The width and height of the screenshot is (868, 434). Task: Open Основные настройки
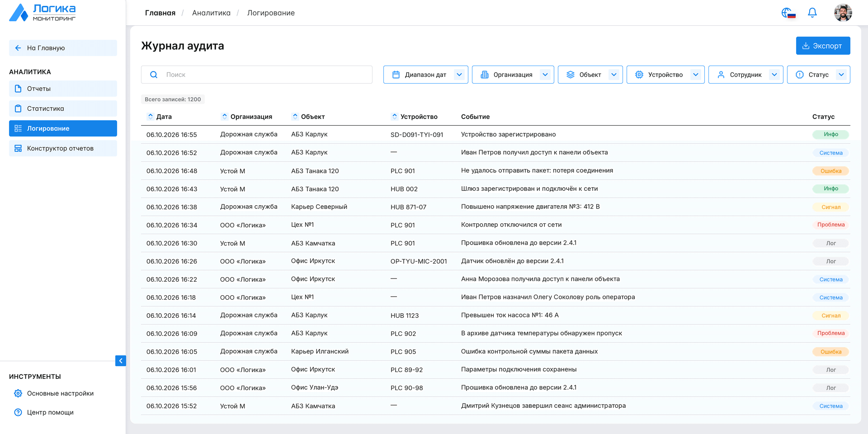click(x=54, y=393)
